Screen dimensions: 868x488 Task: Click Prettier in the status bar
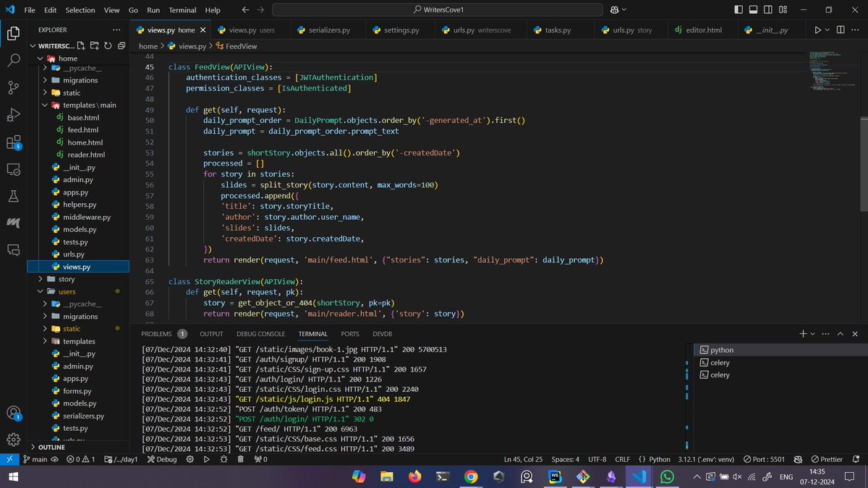826,459
